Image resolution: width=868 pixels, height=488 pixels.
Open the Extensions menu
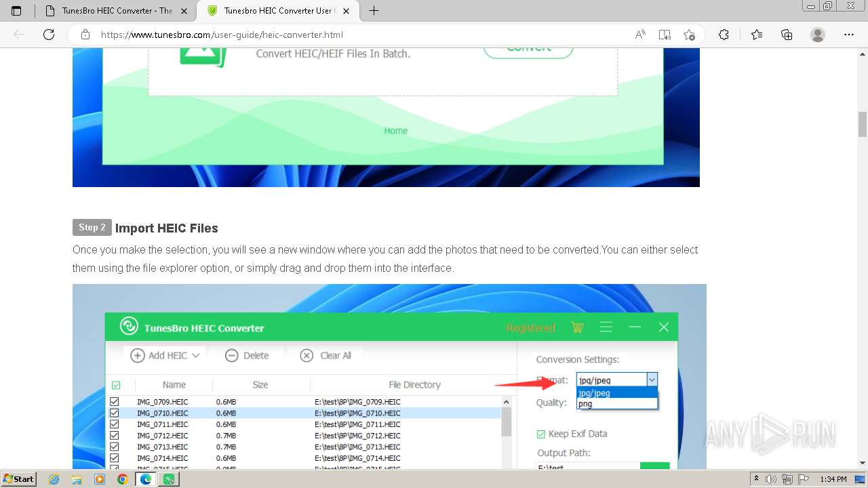724,35
